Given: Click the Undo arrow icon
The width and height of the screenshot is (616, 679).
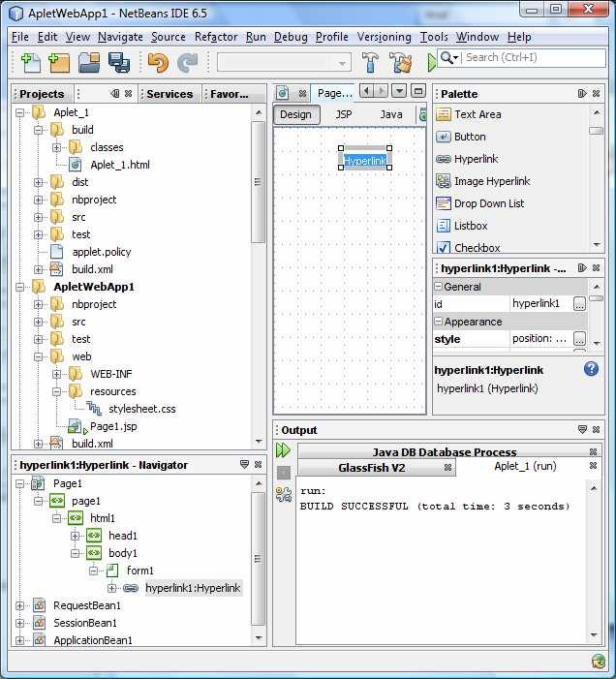Looking at the screenshot, I should click(x=158, y=63).
